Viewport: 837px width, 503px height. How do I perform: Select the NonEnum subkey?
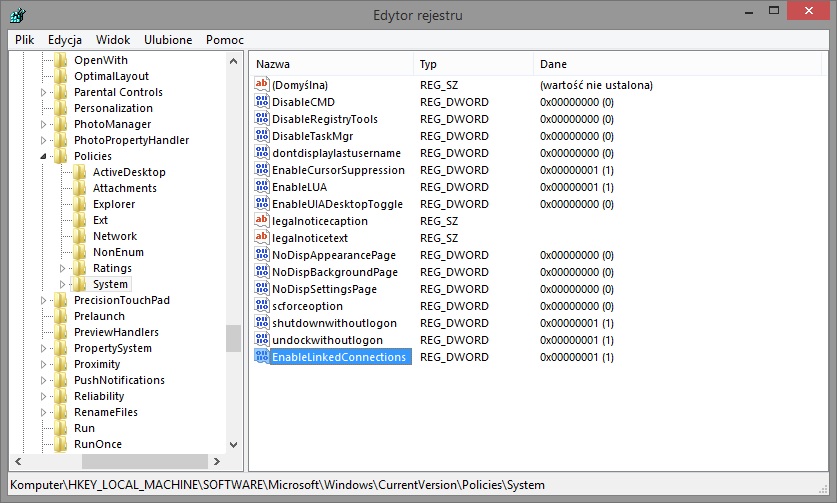[x=118, y=252]
